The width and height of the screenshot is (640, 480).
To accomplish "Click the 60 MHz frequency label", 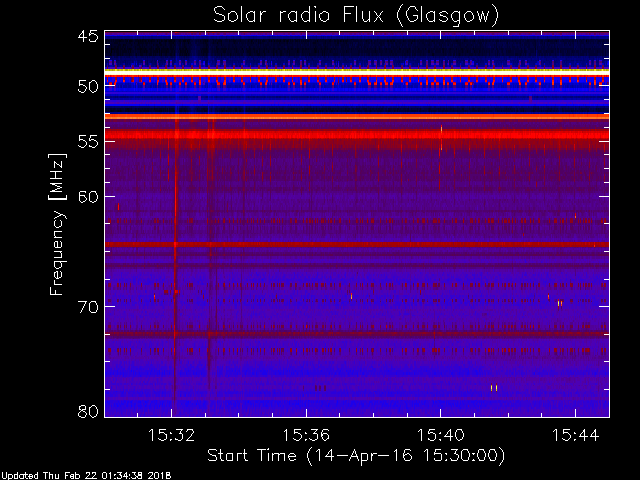I will click(x=88, y=197).
